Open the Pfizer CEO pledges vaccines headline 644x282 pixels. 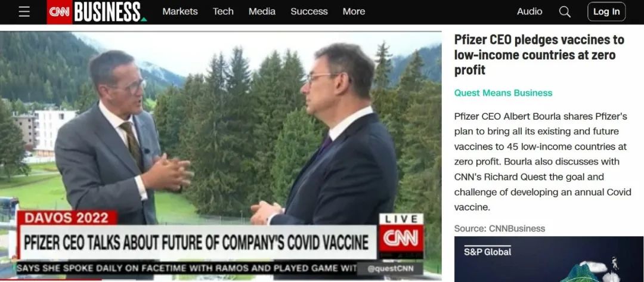pyautogui.click(x=539, y=55)
